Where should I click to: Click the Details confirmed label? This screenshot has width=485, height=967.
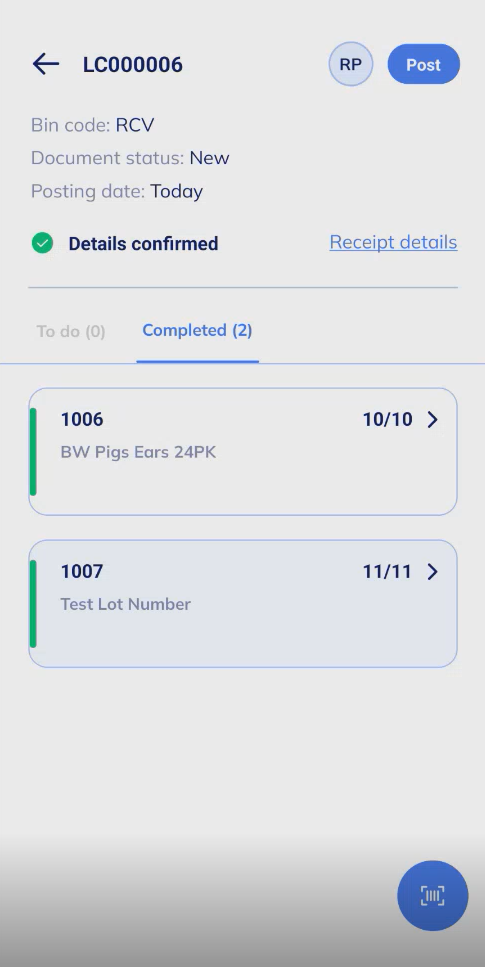(143, 244)
